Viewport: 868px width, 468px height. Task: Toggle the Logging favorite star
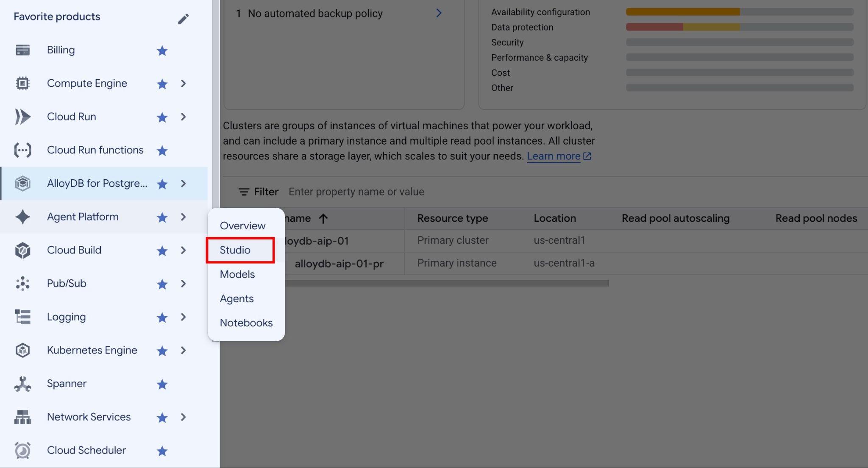[x=162, y=318]
